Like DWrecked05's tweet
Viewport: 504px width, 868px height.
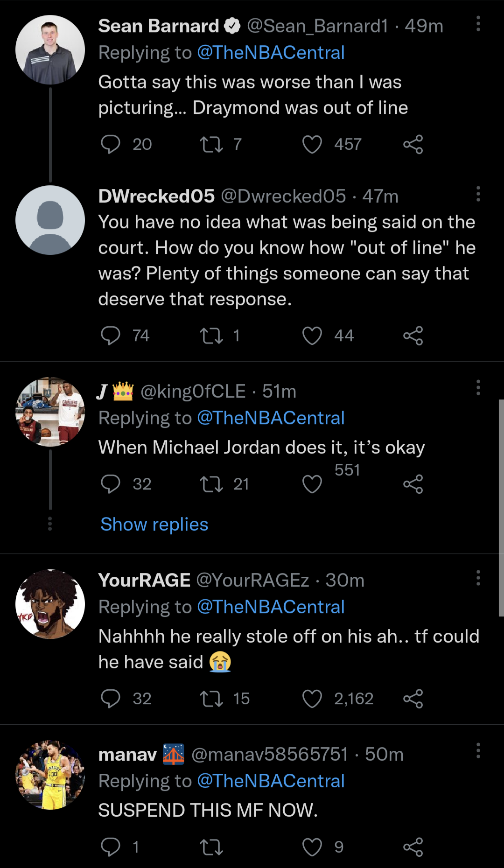pyautogui.click(x=312, y=336)
